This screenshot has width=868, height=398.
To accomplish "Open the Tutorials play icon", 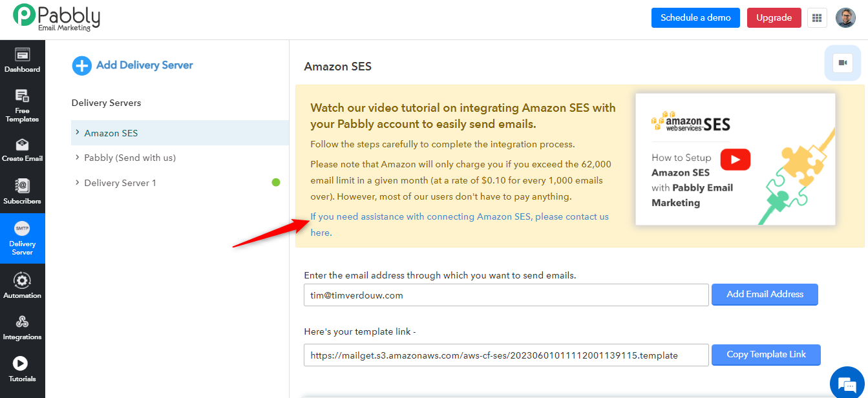I will tap(21, 363).
